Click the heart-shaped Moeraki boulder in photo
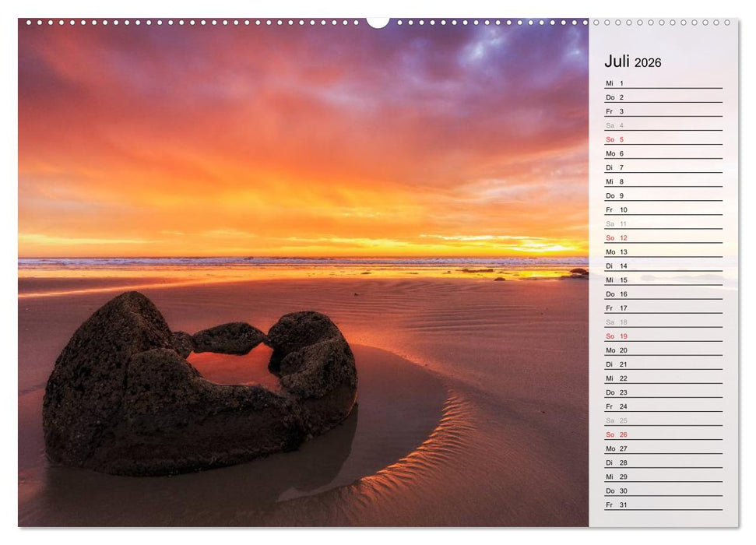This screenshot has height=545, width=756. [195, 381]
